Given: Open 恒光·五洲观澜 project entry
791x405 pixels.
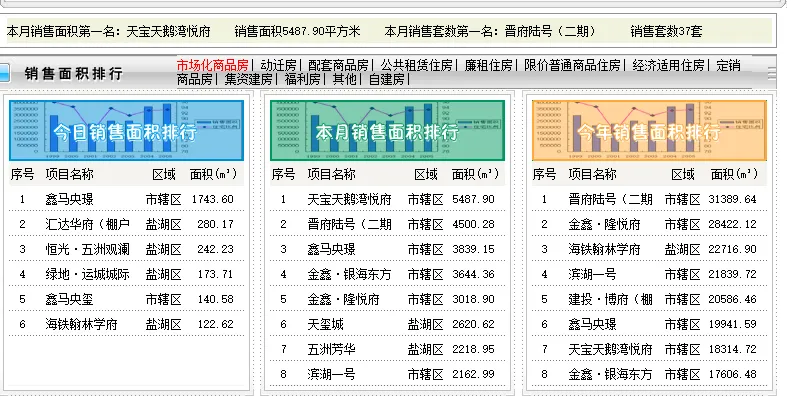Looking at the screenshot, I should click(88, 249).
